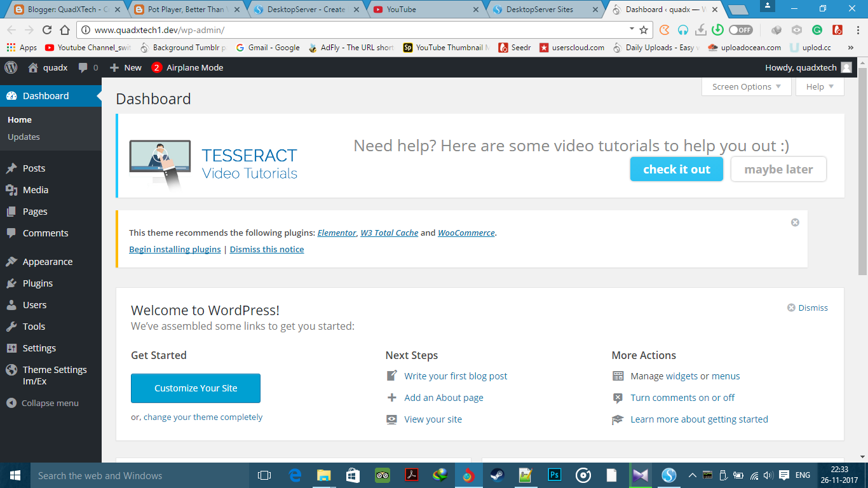The image size is (868, 488).
Task: Open the userscloud.com bookmark
Action: 572,48
